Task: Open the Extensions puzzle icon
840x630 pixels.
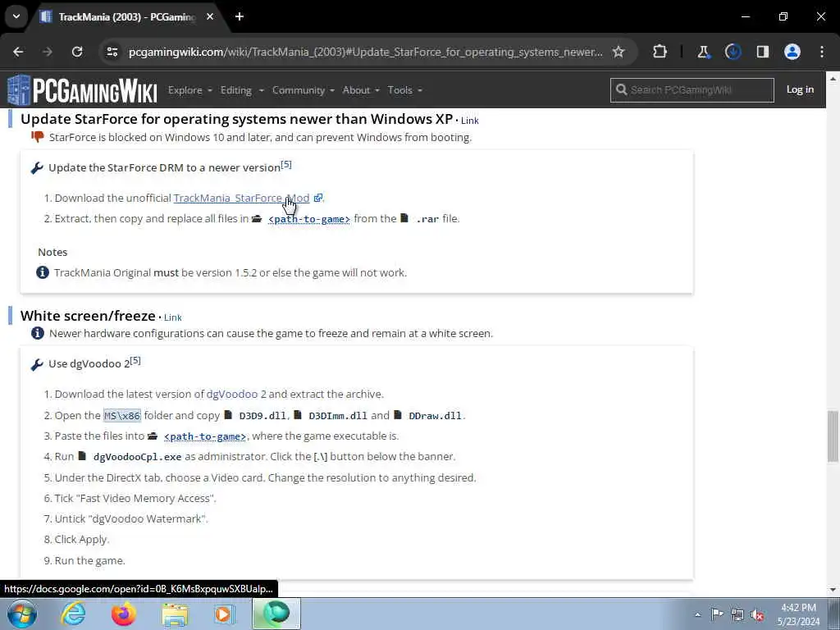Action: [x=660, y=52]
